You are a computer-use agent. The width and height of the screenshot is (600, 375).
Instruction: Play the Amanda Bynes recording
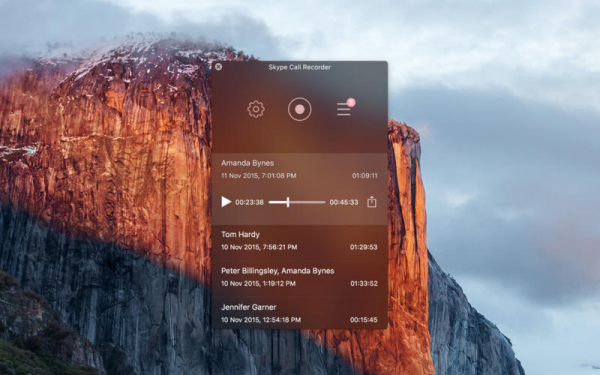click(x=226, y=202)
